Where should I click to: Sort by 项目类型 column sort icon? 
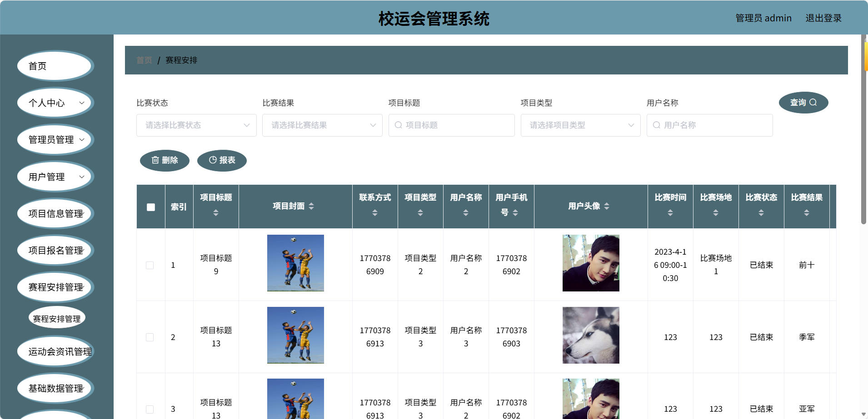(x=420, y=212)
